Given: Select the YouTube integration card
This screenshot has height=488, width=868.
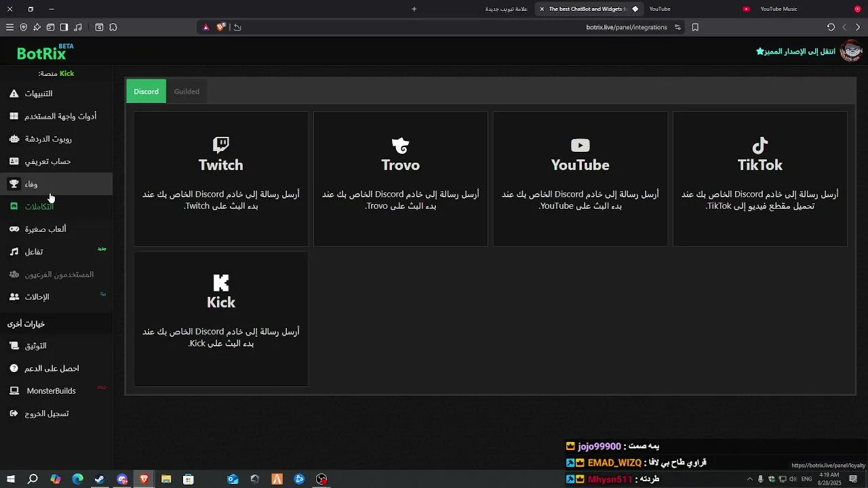Looking at the screenshot, I should pos(580,179).
